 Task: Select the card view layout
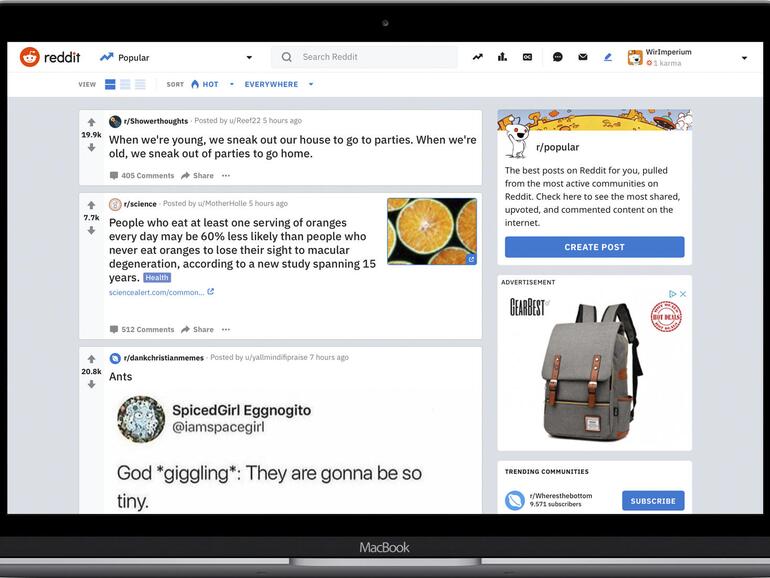pyautogui.click(x=110, y=84)
